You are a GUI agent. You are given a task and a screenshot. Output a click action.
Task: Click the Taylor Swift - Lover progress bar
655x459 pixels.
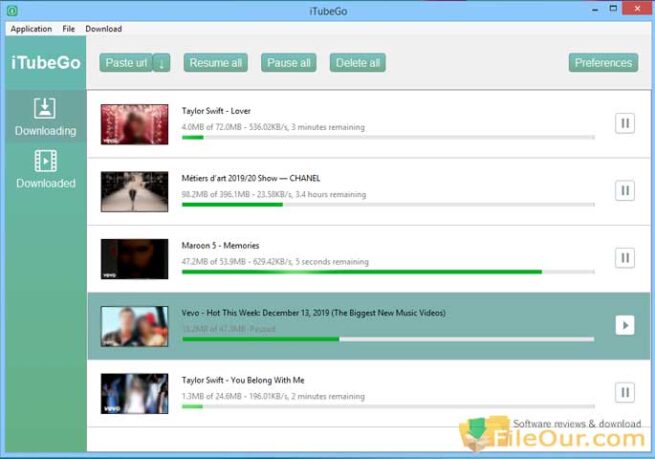(388, 137)
